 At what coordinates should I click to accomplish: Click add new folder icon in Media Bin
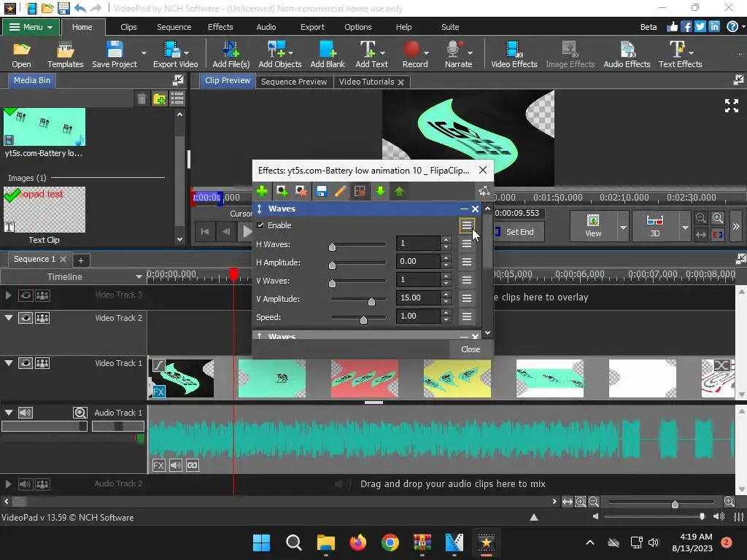pos(159,98)
